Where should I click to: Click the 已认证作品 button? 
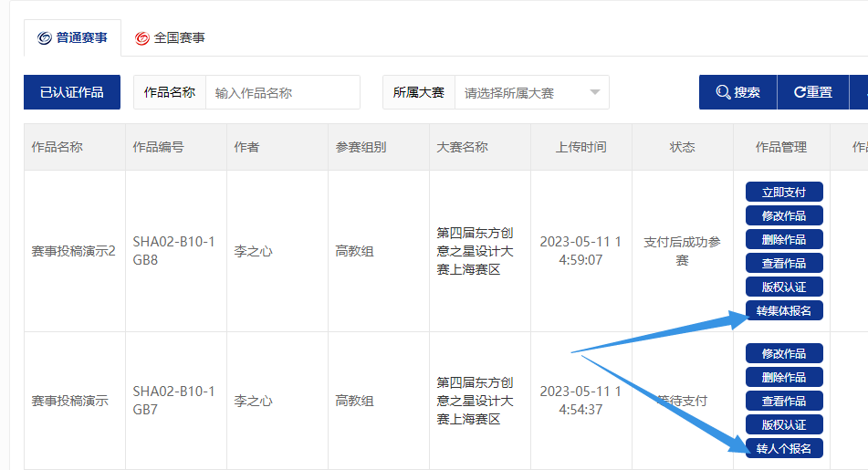72,92
